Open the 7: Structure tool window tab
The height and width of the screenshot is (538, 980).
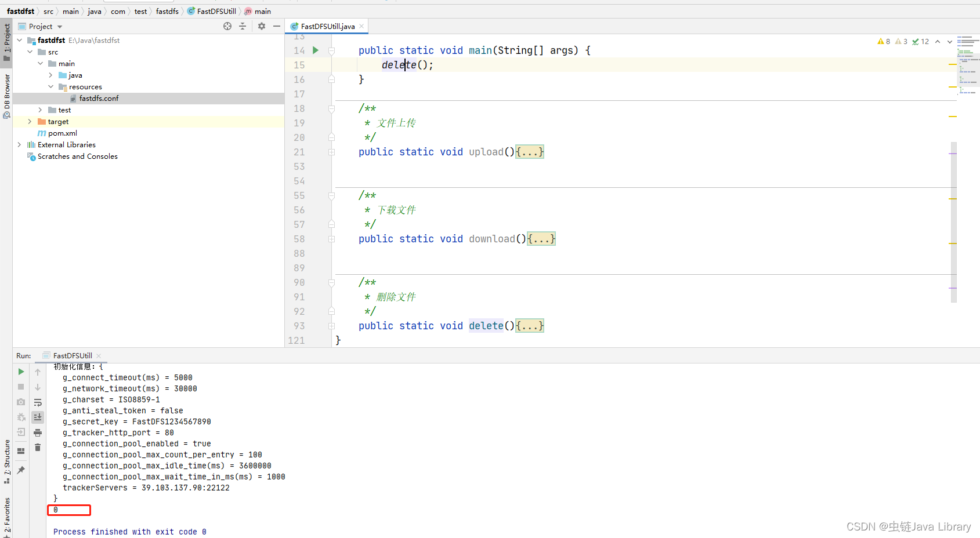(7, 462)
